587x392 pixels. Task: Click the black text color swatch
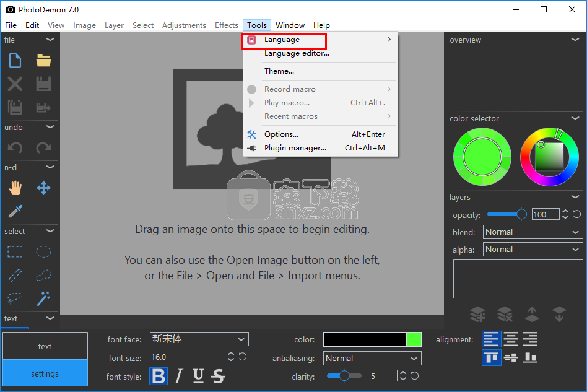pos(365,339)
